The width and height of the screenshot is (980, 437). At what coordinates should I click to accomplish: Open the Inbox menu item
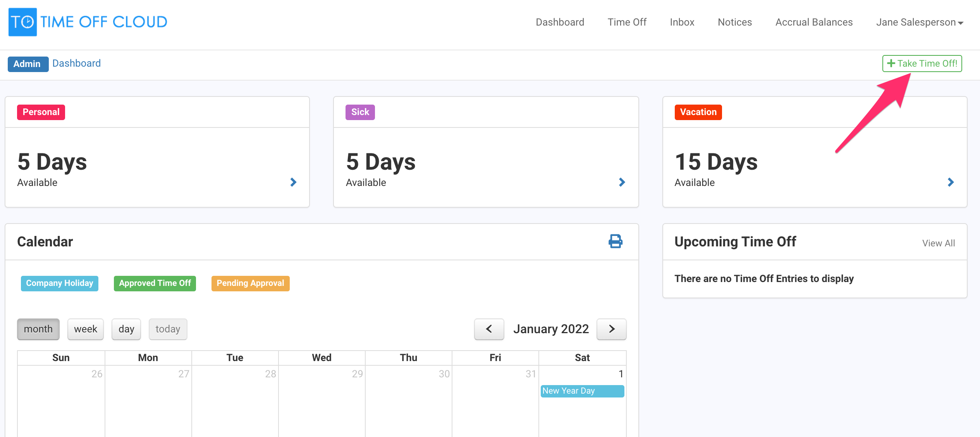tap(682, 22)
